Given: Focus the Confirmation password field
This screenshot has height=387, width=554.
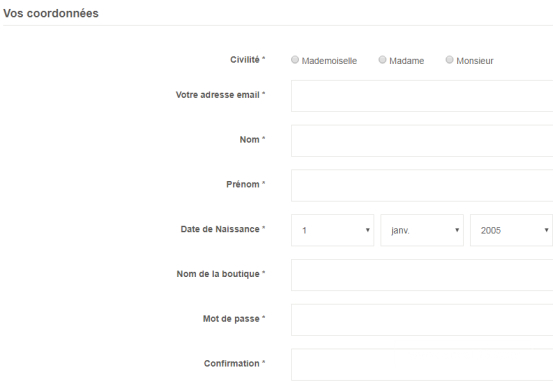Looking at the screenshot, I should pos(422,365).
